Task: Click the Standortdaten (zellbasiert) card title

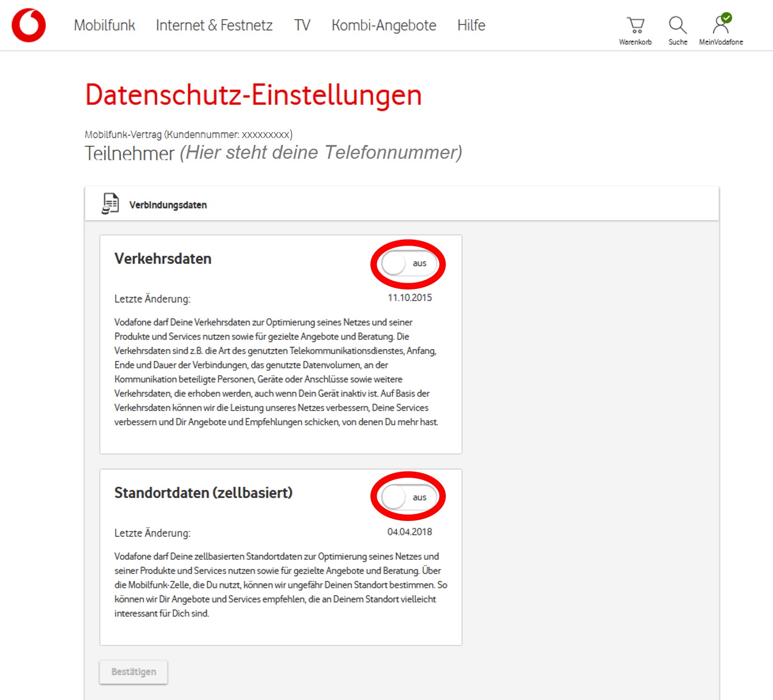Action: point(203,493)
